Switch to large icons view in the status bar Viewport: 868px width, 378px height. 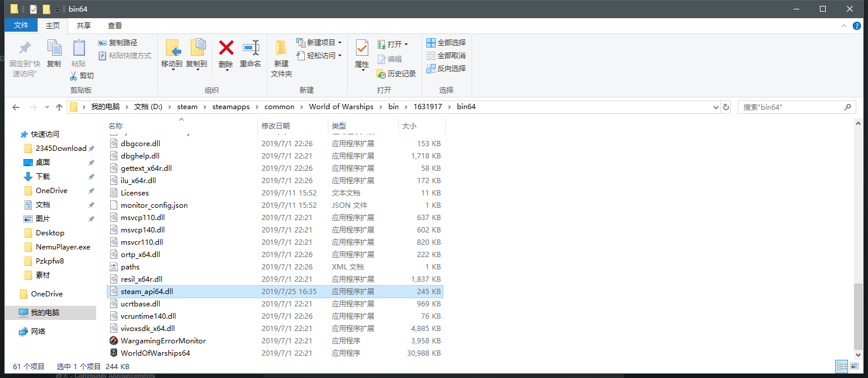pos(854,366)
